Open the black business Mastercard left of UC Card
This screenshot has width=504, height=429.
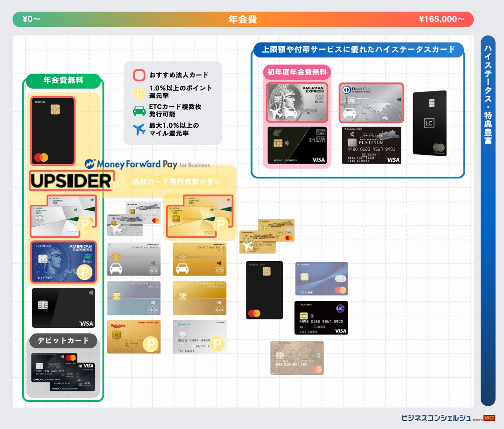click(x=264, y=290)
